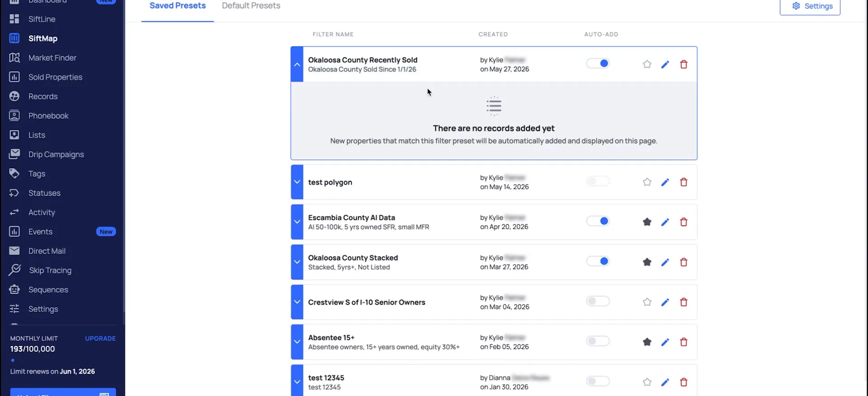Viewport: 868px width, 396px height.
Task: Expand the test polygon preset row
Action: pyautogui.click(x=297, y=182)
